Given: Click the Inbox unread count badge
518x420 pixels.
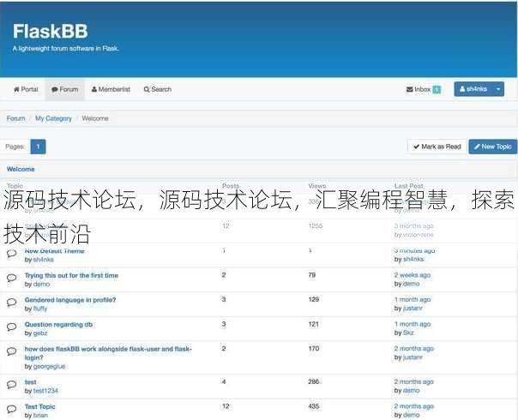Looking at the screenshot, I should point(437,89).
